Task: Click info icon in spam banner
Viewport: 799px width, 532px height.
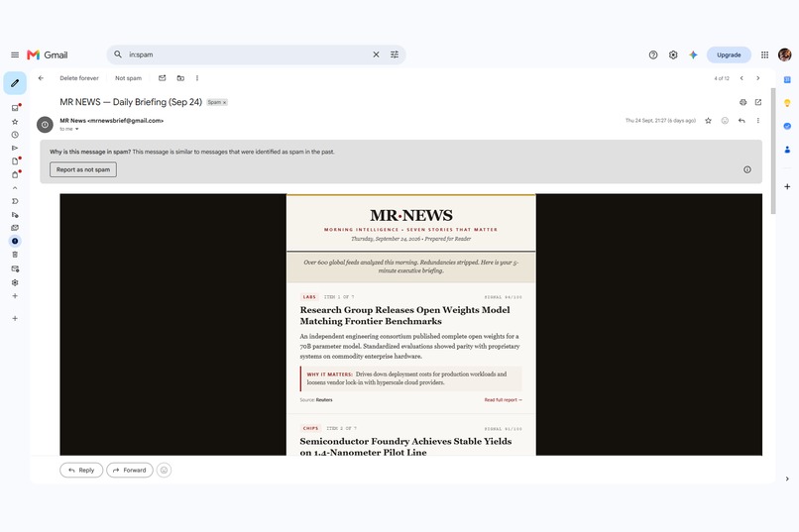Action: coord(747,169)
